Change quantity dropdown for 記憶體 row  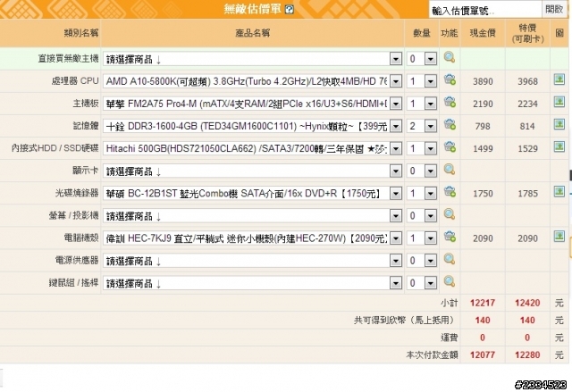click(422, 127)
